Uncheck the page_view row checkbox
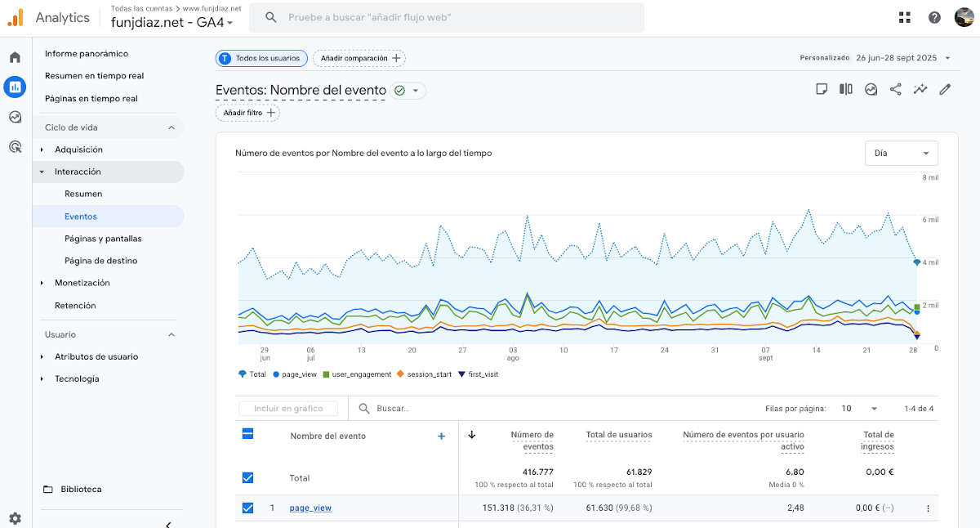This screenshot has width=980, height=528. click(x=248, y=508)
